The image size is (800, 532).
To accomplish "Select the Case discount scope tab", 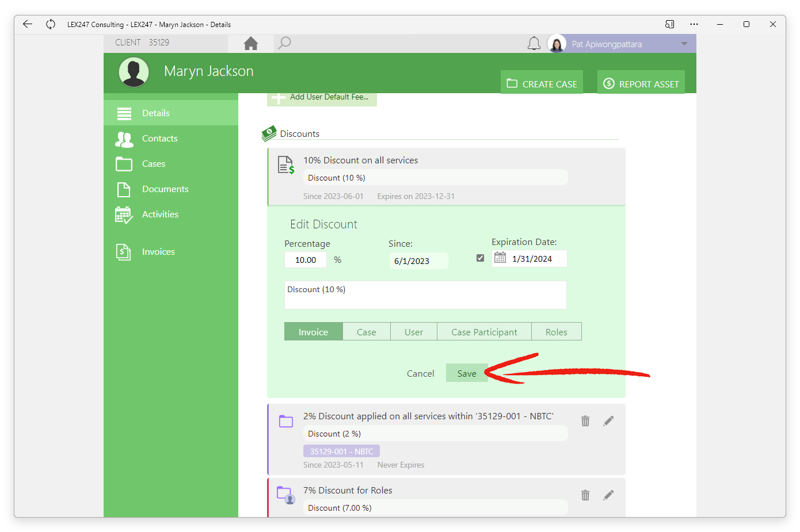I will click(367, 332).
